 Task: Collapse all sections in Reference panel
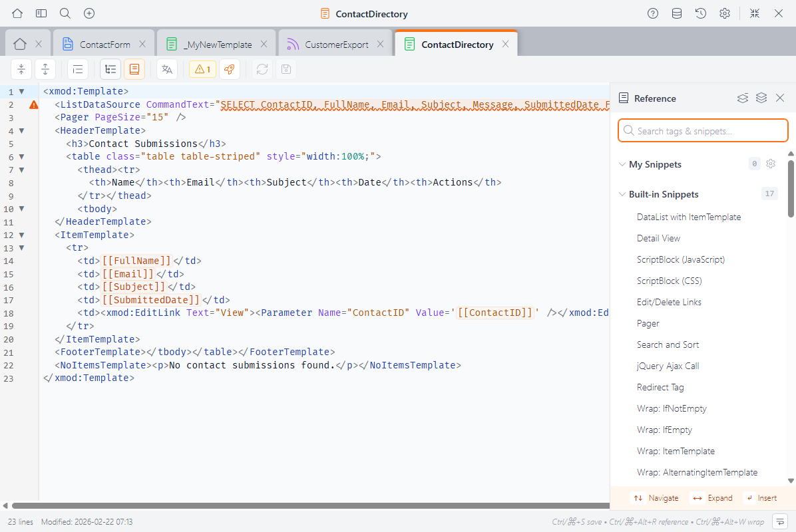743,98
